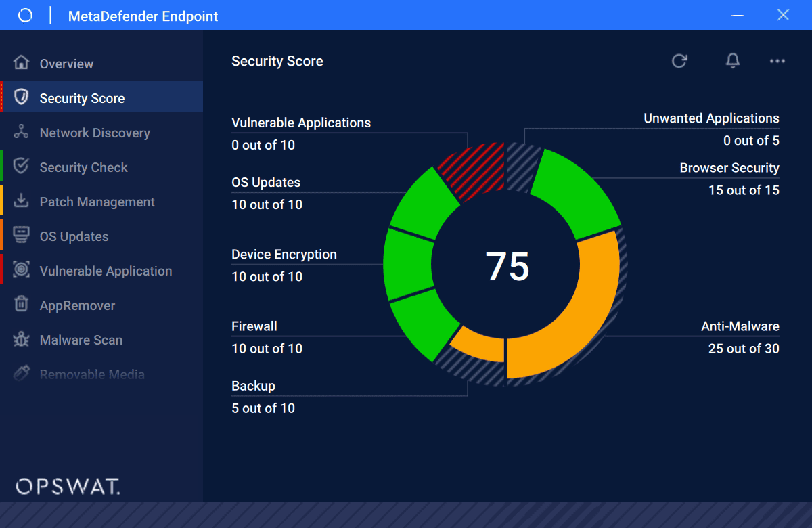
Task: Open the three-dot more options menu
Action: pyautogui.click(x=777, y=61)
